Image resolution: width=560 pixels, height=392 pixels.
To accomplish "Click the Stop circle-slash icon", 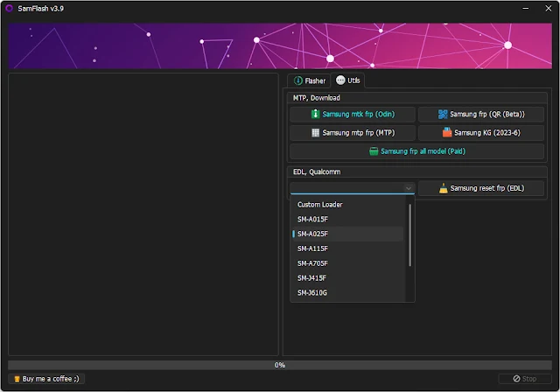I will point(516,379).
